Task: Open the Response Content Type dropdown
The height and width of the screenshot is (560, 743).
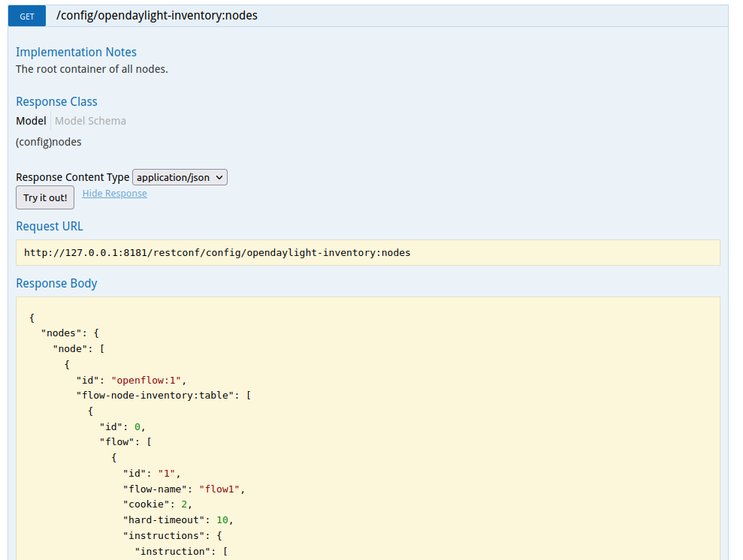Action: click(x=180, y=177)
